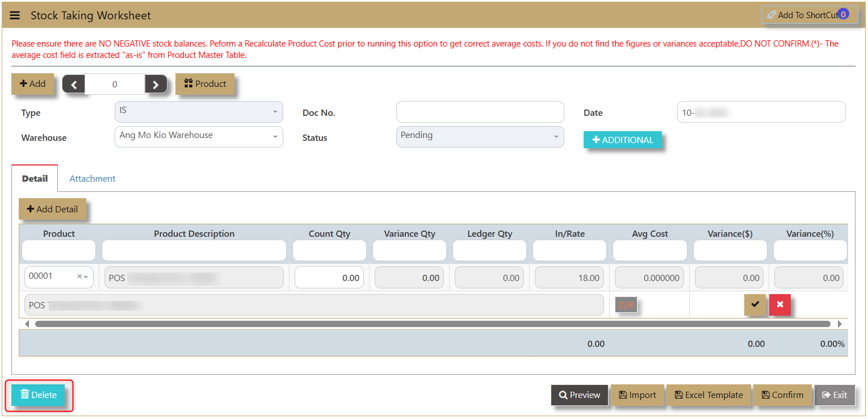The image size is (868, 419).
Task: Click the Date field
Action: [x=761, y=112]
